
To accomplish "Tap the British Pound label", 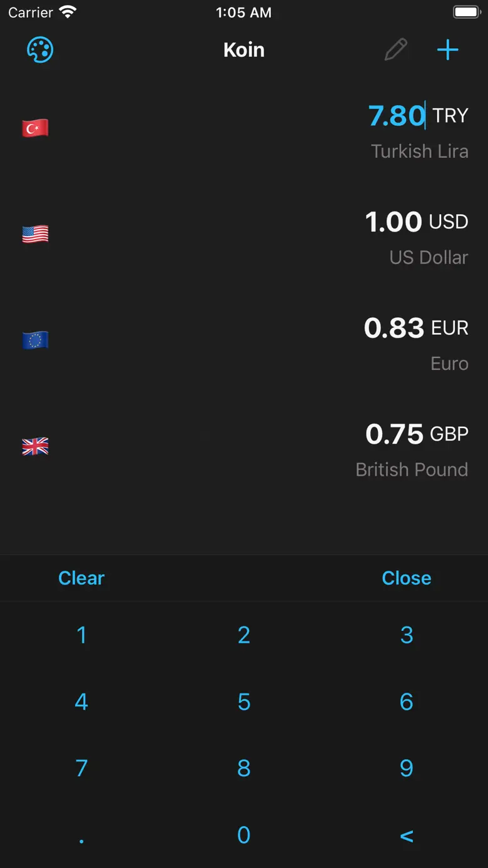I will pos(411,469).
